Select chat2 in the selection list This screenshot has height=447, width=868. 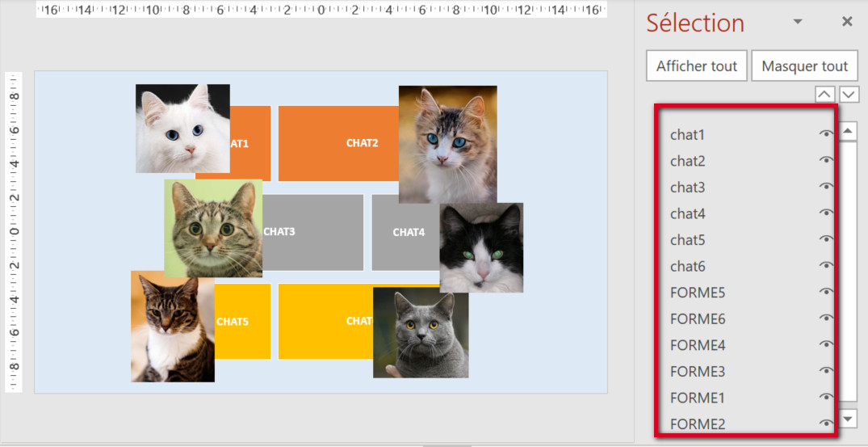[x=688, y=161]
